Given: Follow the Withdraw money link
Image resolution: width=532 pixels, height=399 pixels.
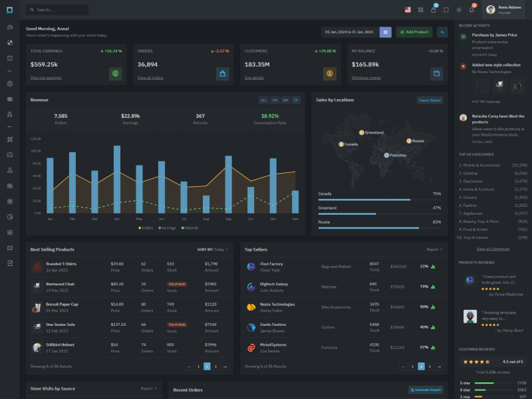Looking at the screenshot, I should tap(366, 78).
